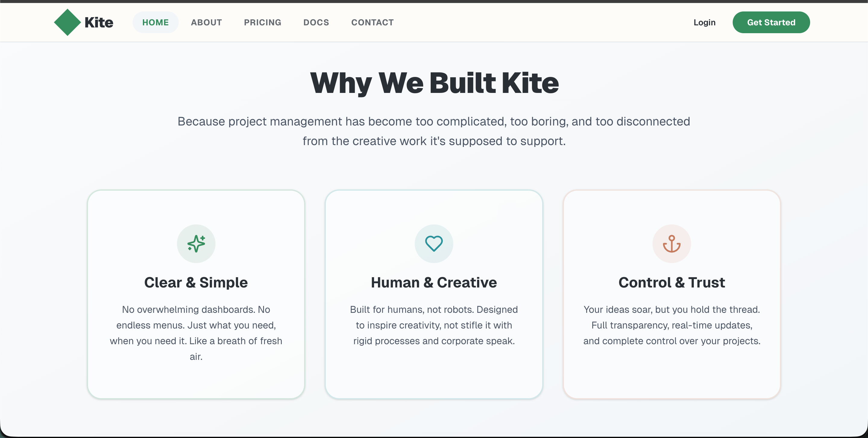Viewport: 868px width, 438px height.
Task: Select the Human & Creative card
Action: [x=434, y=381]
